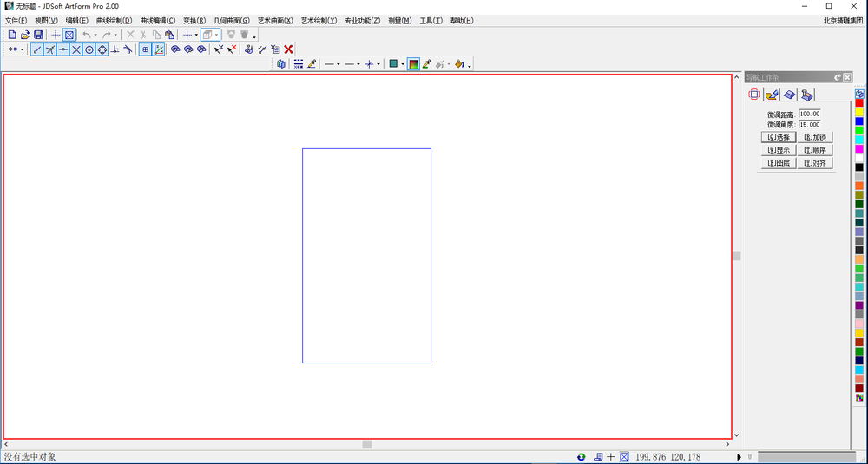This screenshot has width=868, height=464.
Task: Expand the teal fill color dropdown arrow
Action: point(402,64)
